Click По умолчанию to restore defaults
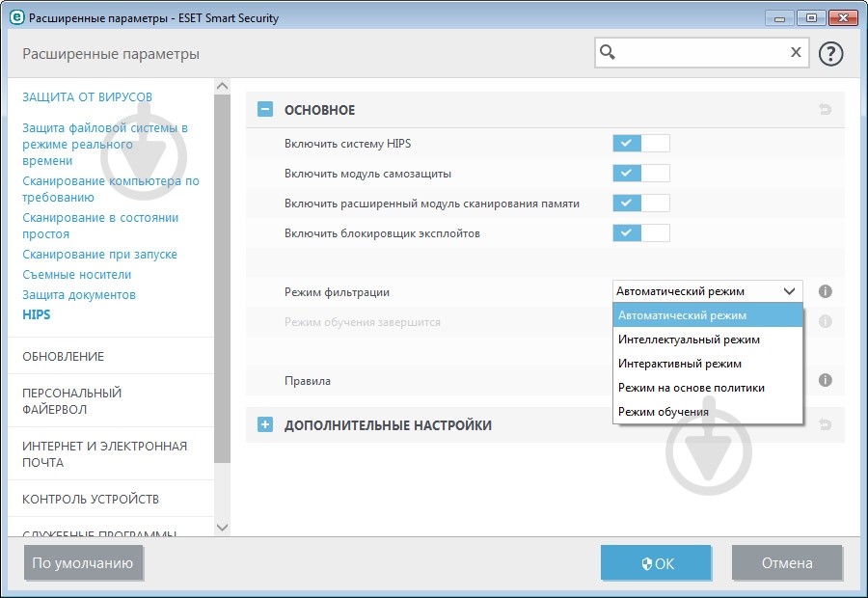This screenshot has width=868, height=598. pos(84,562)
